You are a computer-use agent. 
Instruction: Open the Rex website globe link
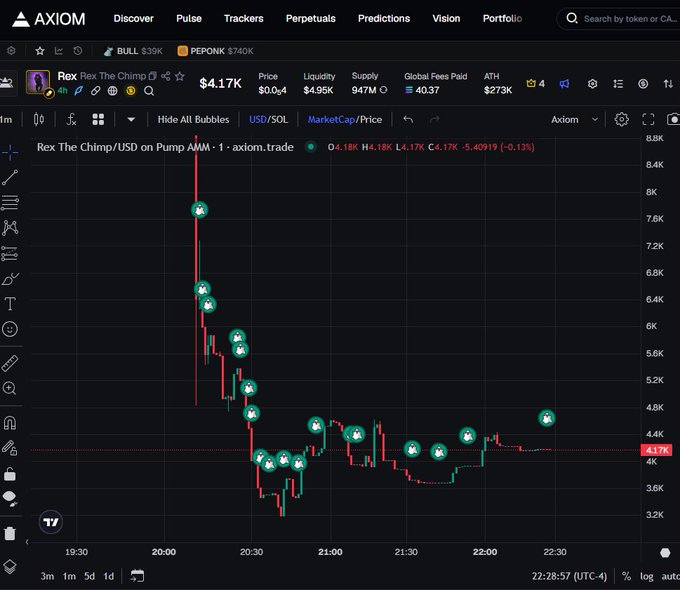click(112, 91)
